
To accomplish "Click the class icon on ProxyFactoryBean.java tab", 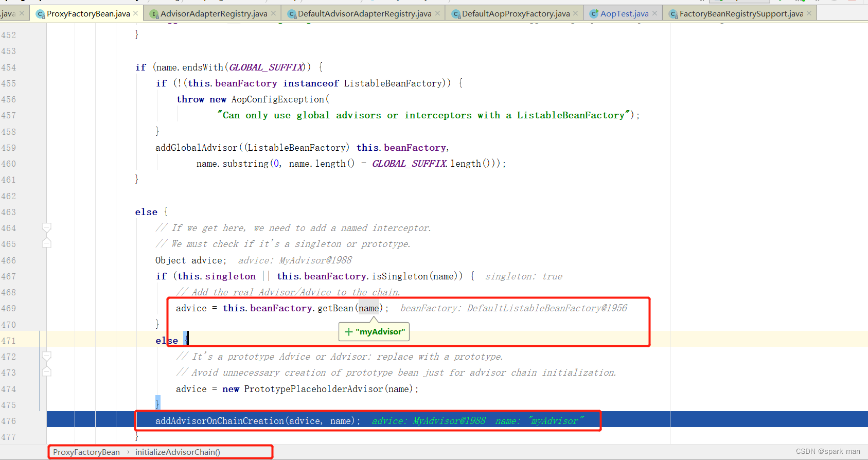I will point(40,14).
